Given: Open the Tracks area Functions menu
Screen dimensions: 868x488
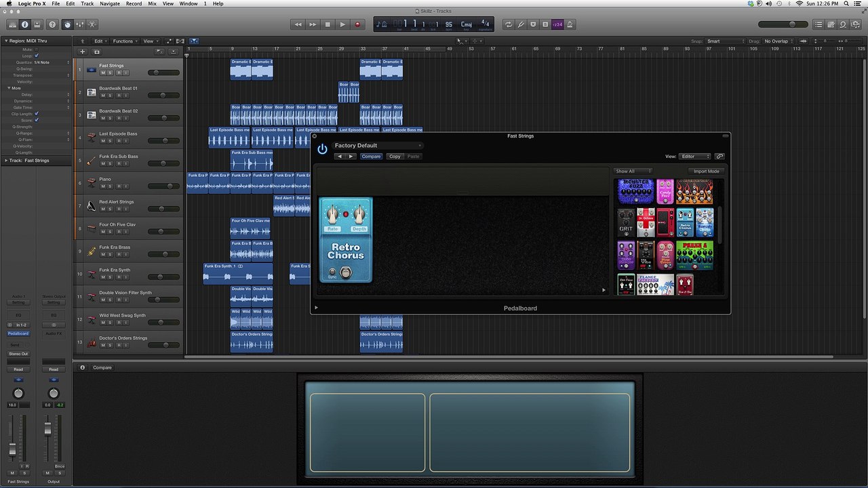Looking at the screenshot, I should [125, 41].
